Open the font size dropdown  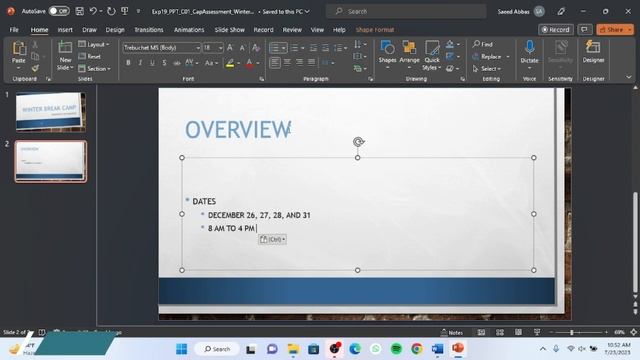[220, 48]
